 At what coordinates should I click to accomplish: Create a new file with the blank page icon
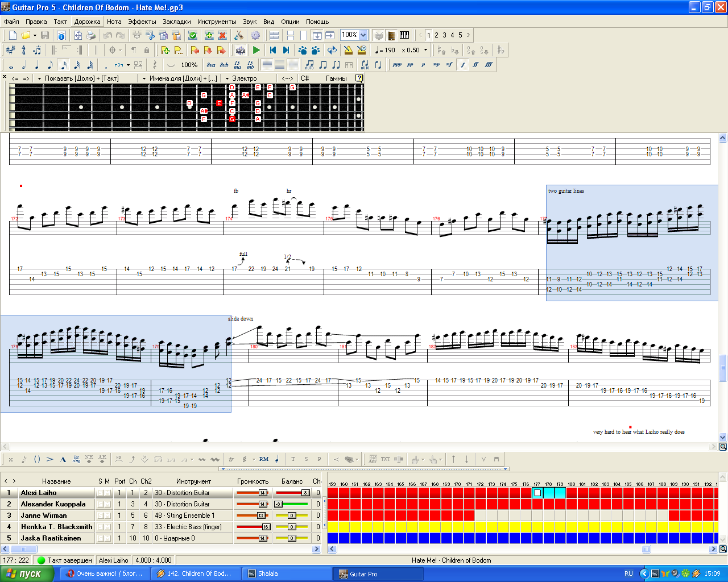13,35
